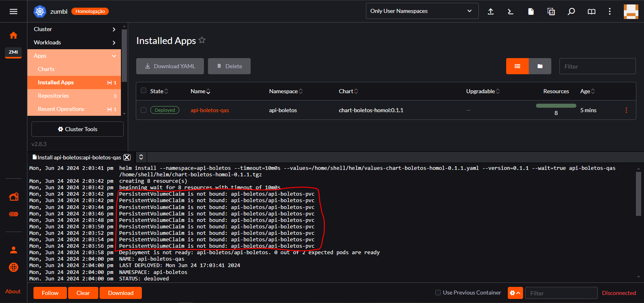Click the Download YAML button

click(x=170, y=66)
